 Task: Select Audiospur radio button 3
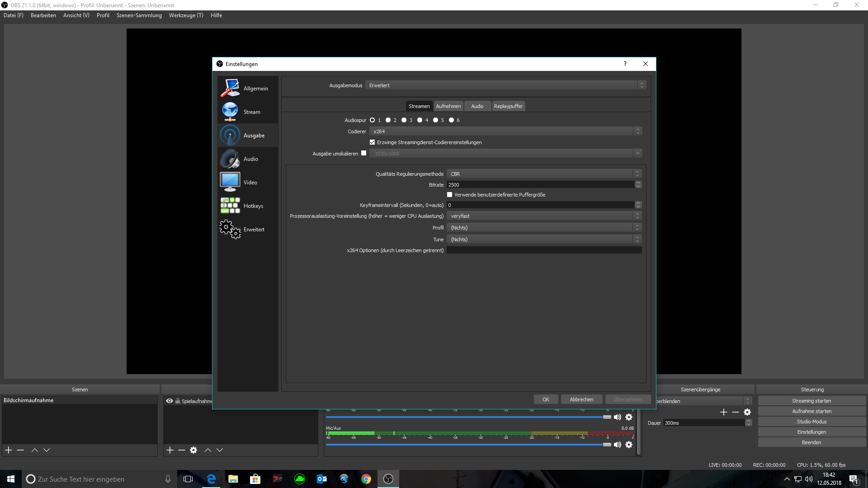pos(404,120)
